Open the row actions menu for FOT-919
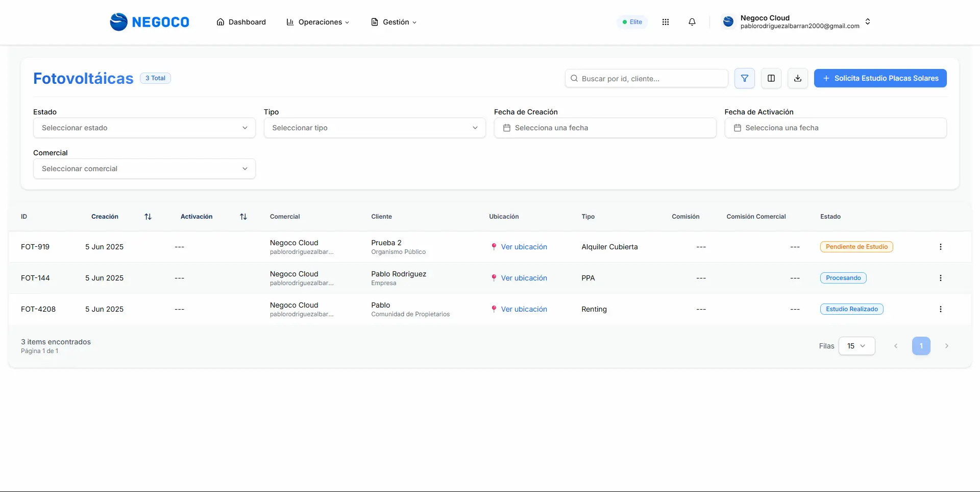This screenshot has height=492, width=980. click(x=940, y=247)
